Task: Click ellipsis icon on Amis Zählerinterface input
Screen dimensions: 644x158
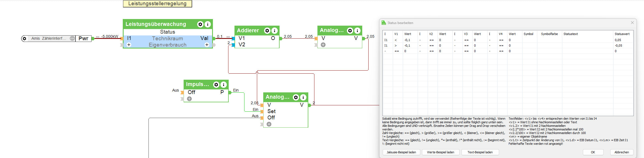Action: pos(72,38)
